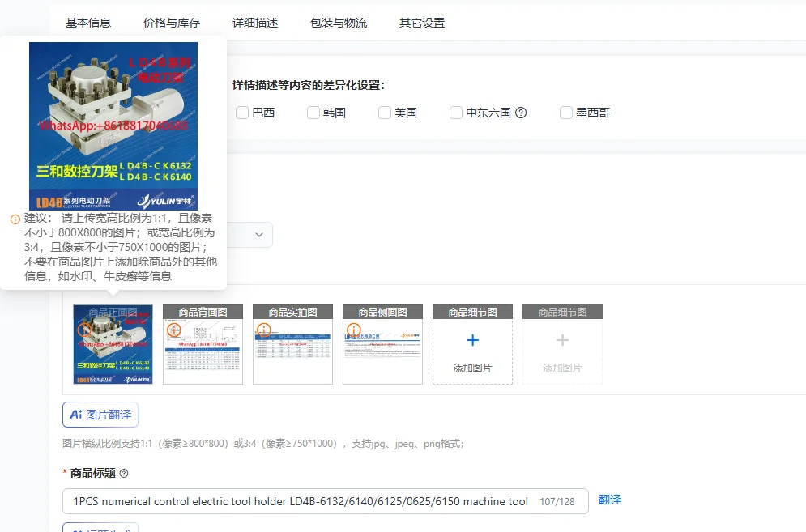Image resolution: width=806 pixels, height=532 pixels.
Task: Click warning icon on 商品侧面图 image
Action: click(x=354, y=330)
